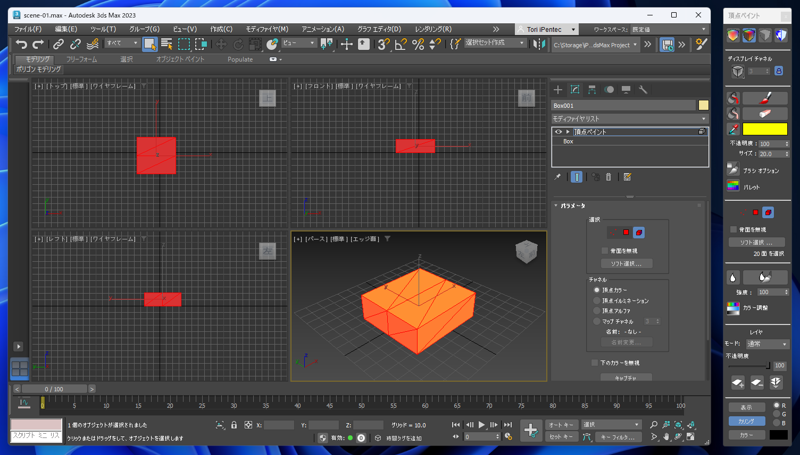
Task: Open the モディファイヤリスト dropdown
Action: (x=630, y=118)
